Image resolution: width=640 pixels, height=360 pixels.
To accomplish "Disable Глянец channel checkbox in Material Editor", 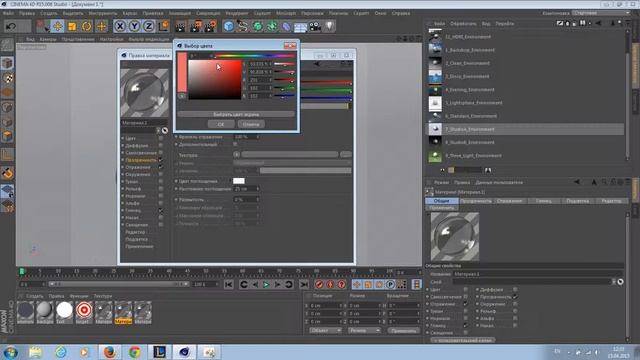I will tap(161, 210).
